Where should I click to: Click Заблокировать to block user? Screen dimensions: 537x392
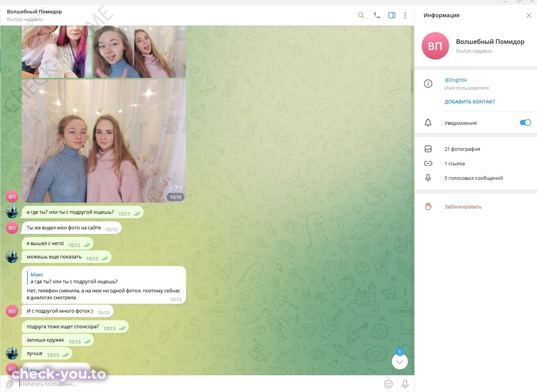point(463,207)
